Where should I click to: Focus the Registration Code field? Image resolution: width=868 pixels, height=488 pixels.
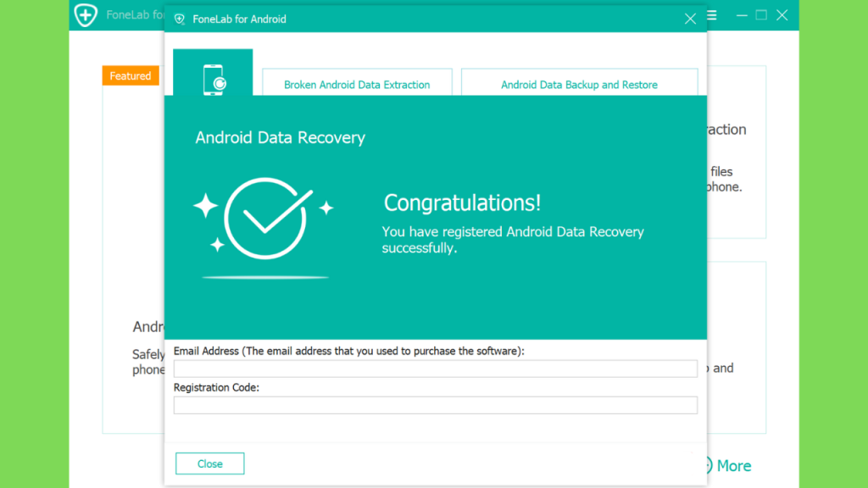coord(436,405)
